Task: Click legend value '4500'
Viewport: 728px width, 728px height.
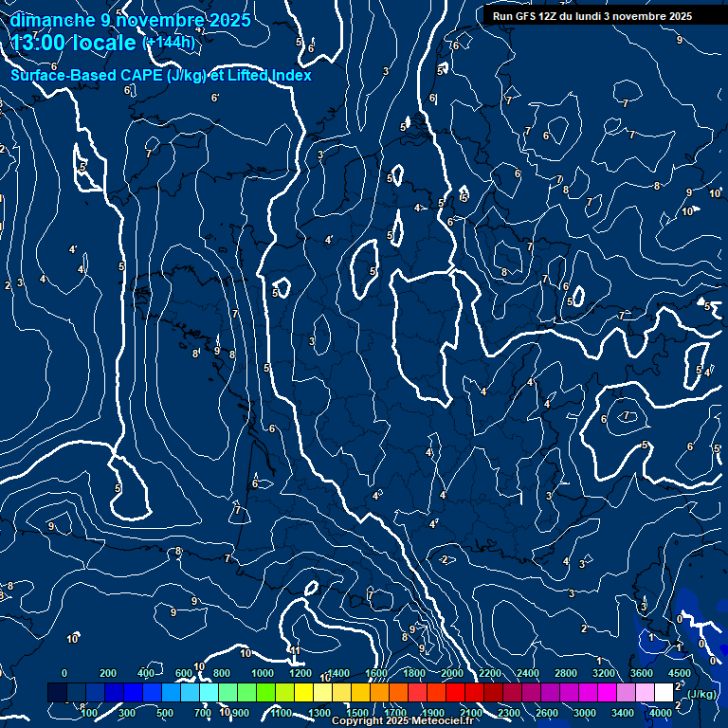Action: [680, 673]
